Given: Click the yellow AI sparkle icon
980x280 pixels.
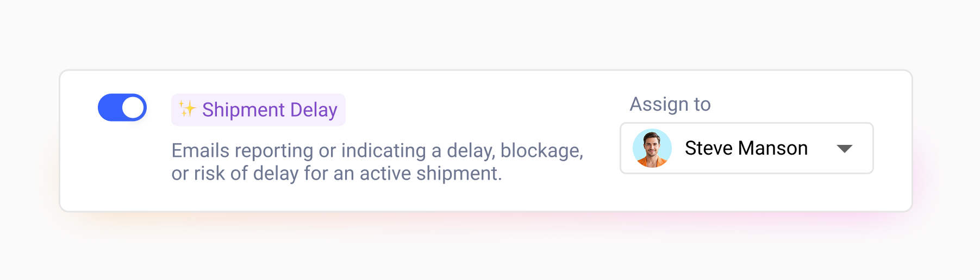Looking at the screenshot, I should (187, 109).
